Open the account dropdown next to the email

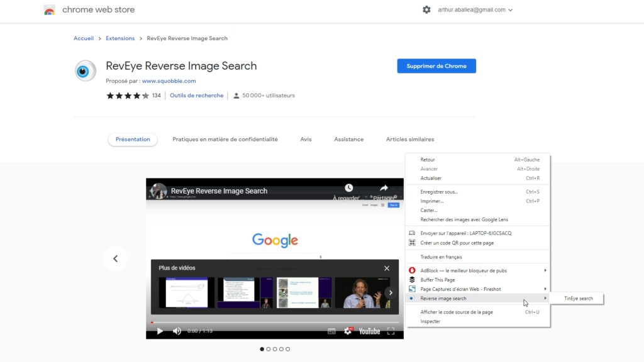coord(511,10)
